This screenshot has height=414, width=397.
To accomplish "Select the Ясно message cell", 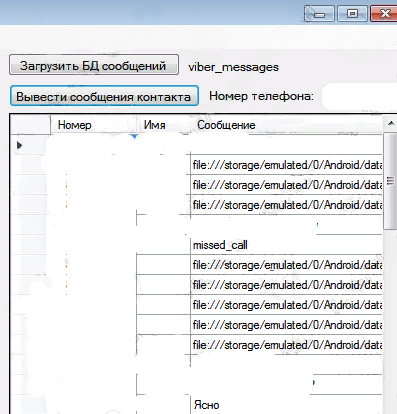I will pos(286,405).
